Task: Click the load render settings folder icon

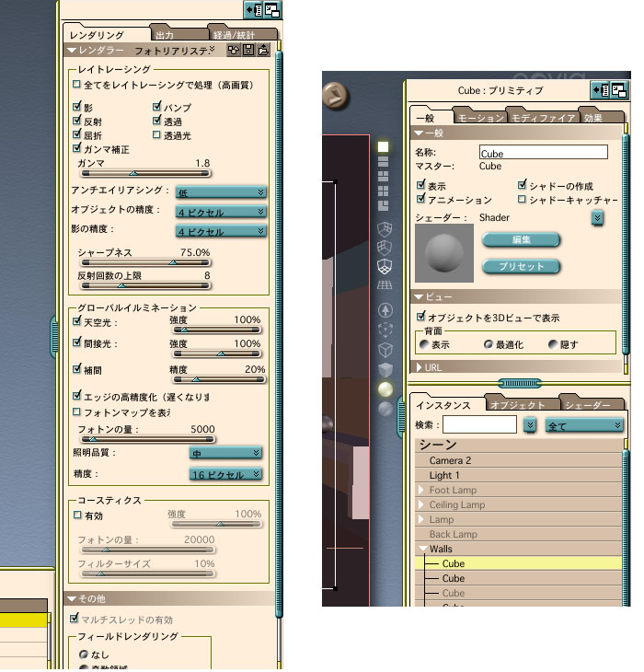Action: (263, 50)
